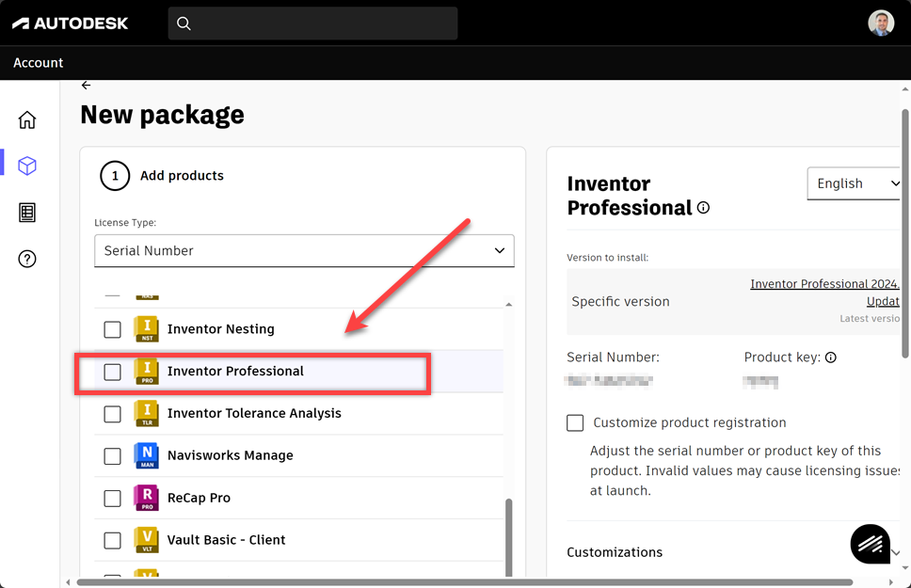911x588 pixels.
Task: Open the License Type Serial Number dropdown
Action: point(304,250)
